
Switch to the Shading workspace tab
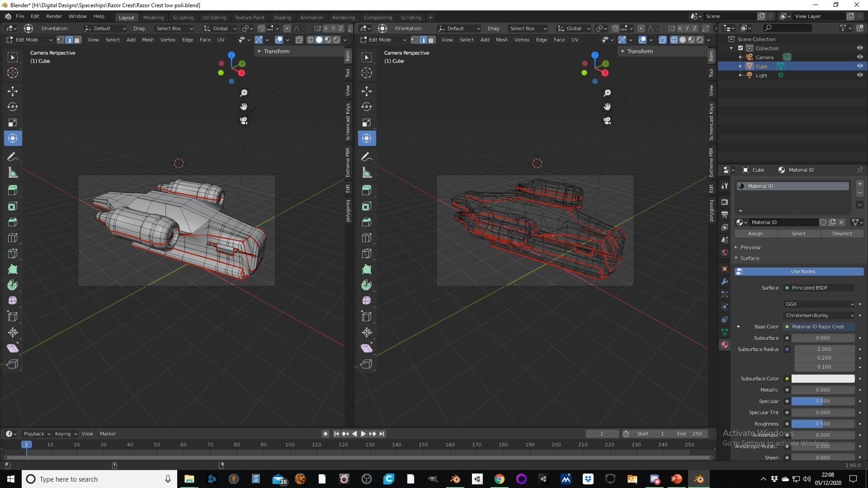pyautogui.click(x=282, y=17)
